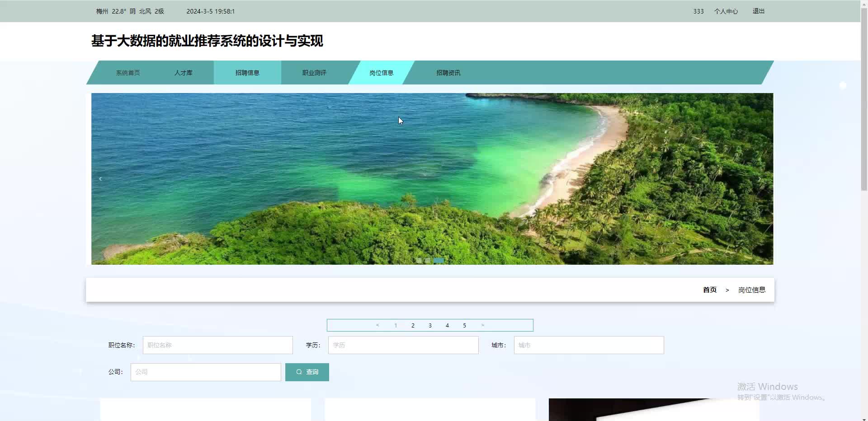Go to page 2 of results
868x421 pixels.
pos(413,325)
